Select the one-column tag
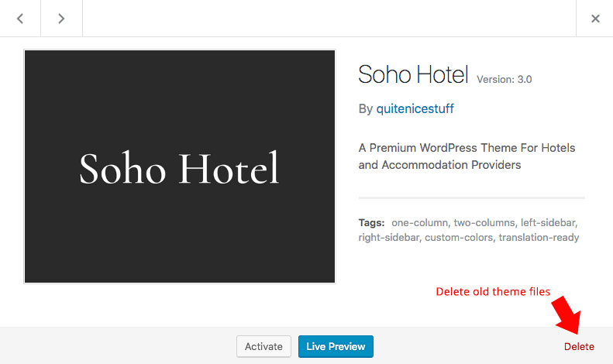Screen dimensions: 613x364 [x=419, y=222]
